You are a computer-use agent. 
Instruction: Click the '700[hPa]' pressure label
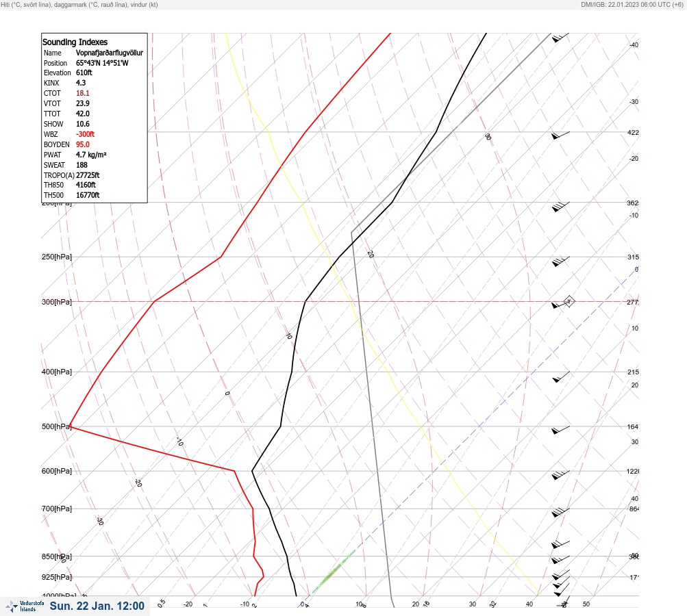(x=57, y=509)
